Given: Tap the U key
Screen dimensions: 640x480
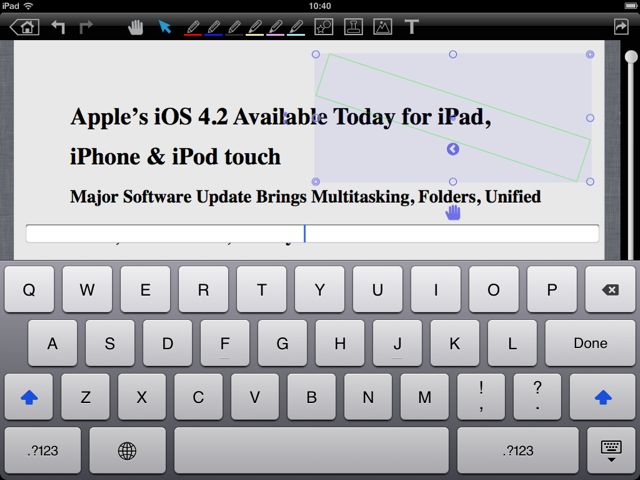Looking at the screenshot, I should tap(378, 290).
